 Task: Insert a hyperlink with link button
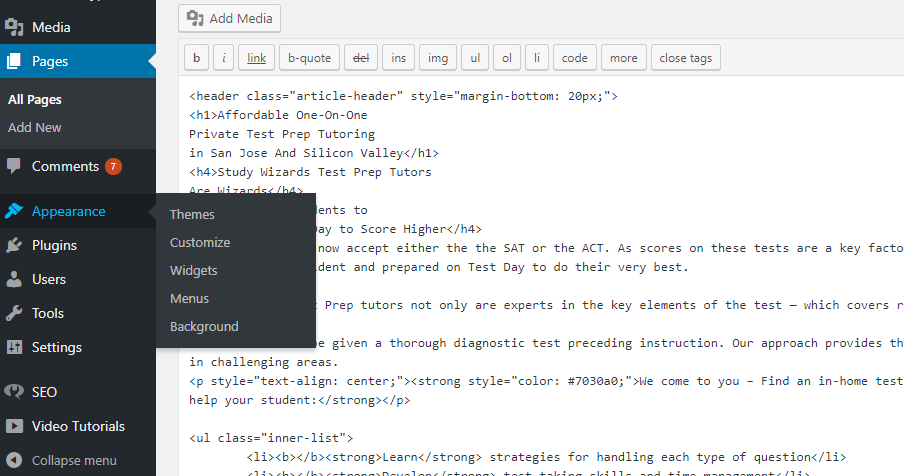point(257,58)
